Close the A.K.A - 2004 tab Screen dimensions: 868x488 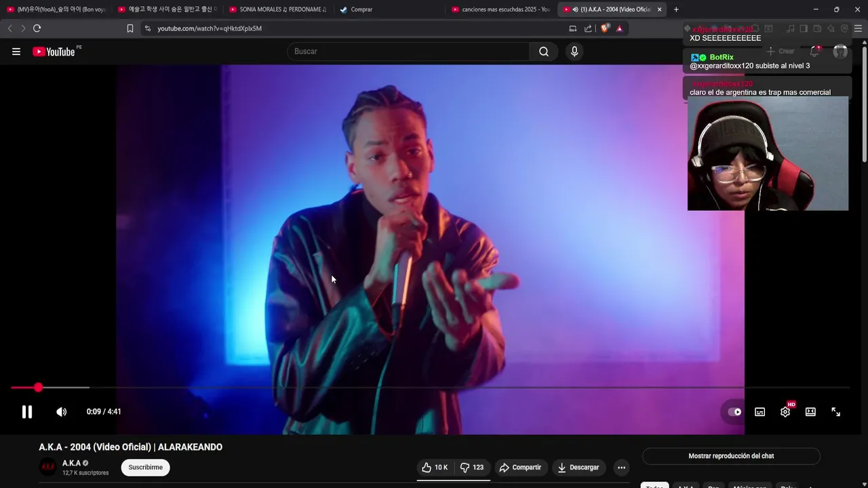coord(659,9)
